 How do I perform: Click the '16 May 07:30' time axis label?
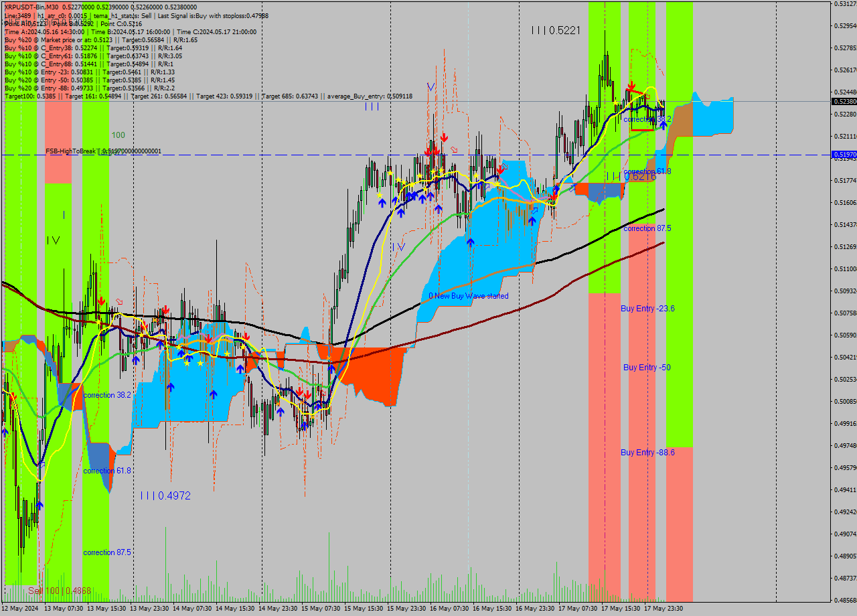pos(449,609)
